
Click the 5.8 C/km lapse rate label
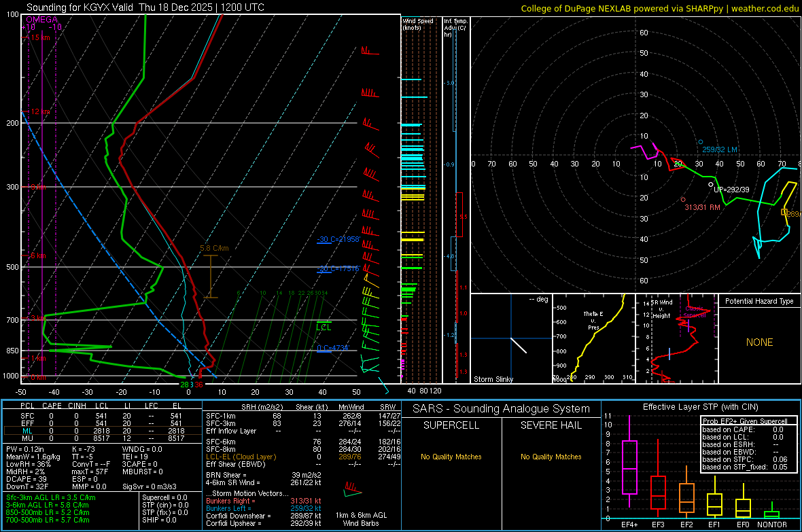pos(214,248)
